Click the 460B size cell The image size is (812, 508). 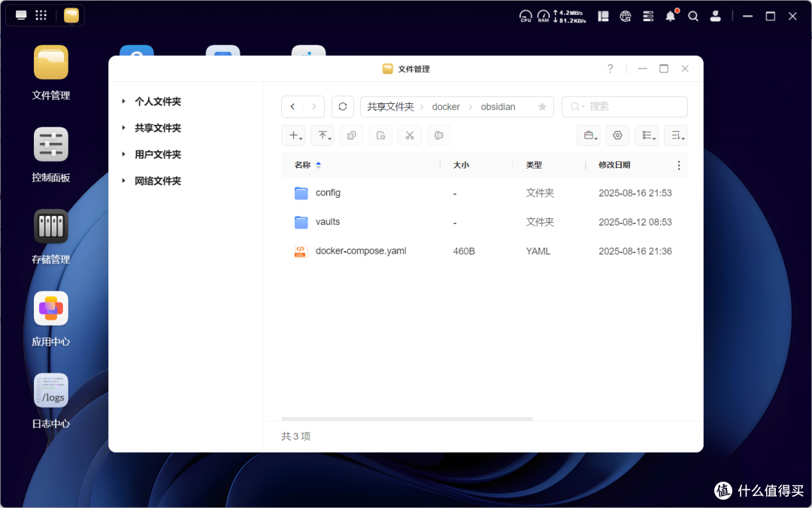[464, 251]
